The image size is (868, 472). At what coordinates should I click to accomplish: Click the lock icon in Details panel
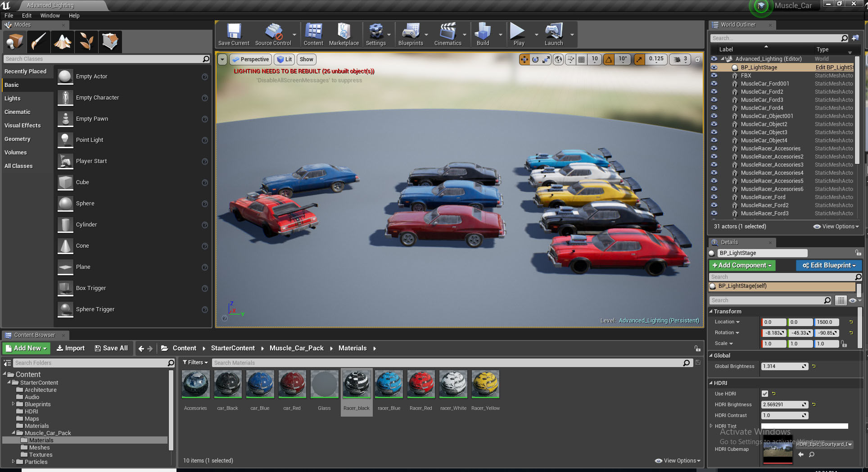pyautogui.click(x=858, y=253)
